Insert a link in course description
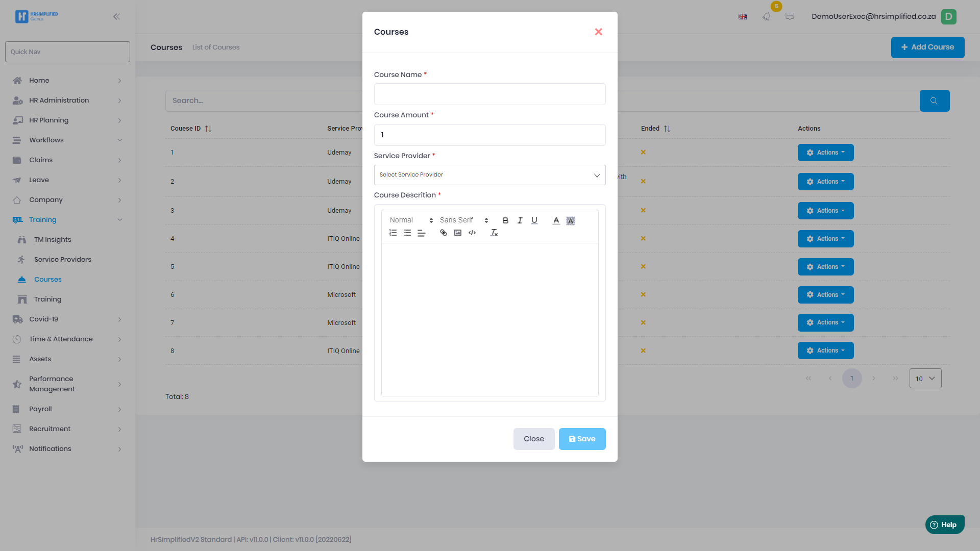This screenshot has height=551, width=980. pos(443,233)
